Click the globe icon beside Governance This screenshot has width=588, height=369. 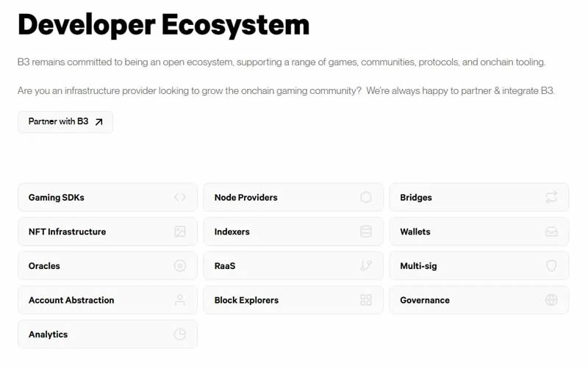pyautogui.click(x=552, y=300)
